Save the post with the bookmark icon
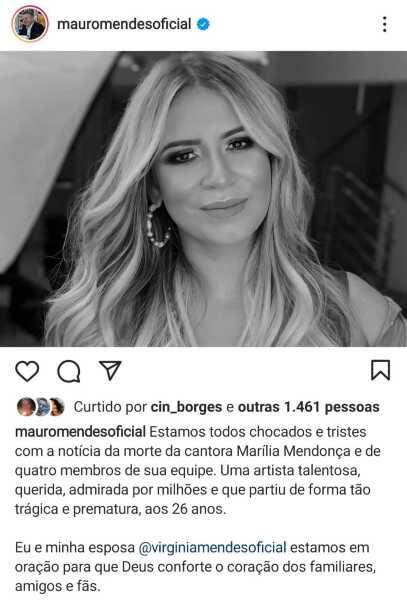This screenshot has width=407, height=600. (380, 370)
